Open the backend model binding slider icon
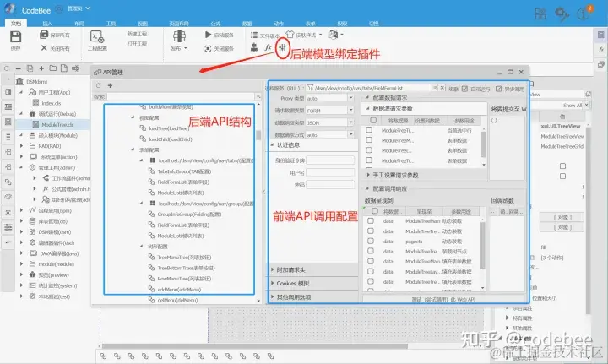 coord(282,47)
